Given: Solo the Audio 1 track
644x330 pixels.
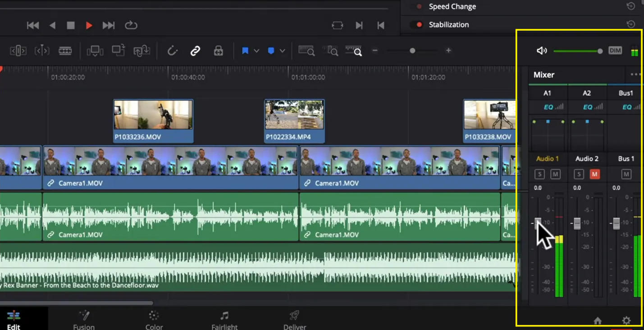Looking at the screenshot, I should point(539,174).
